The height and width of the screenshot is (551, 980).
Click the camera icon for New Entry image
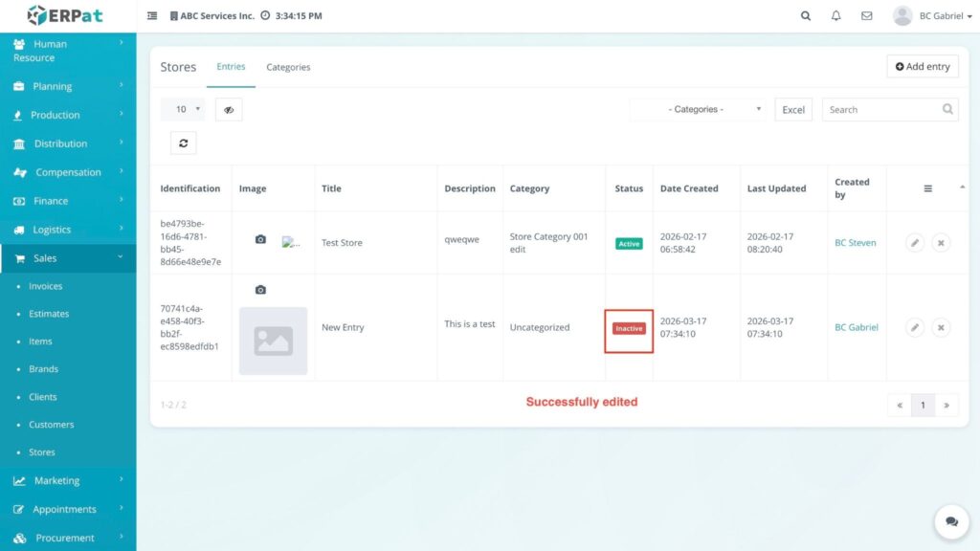click(x=260, y=290)
